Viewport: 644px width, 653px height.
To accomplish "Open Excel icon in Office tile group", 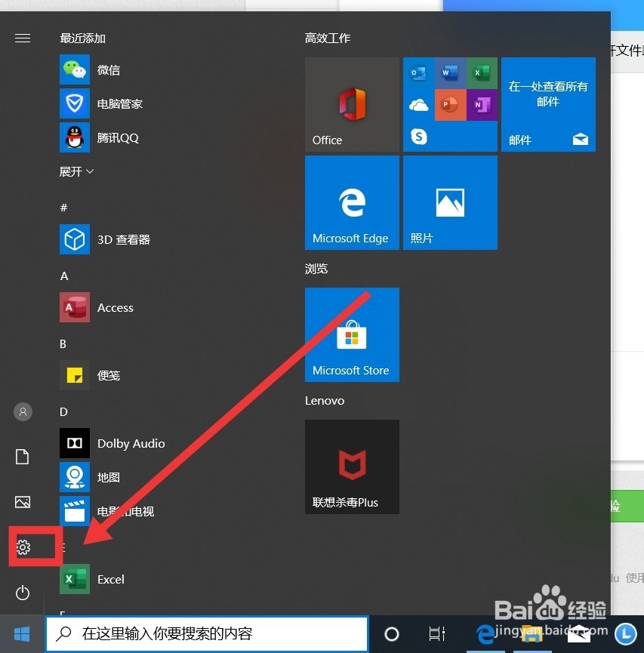I will pos(482,73).
